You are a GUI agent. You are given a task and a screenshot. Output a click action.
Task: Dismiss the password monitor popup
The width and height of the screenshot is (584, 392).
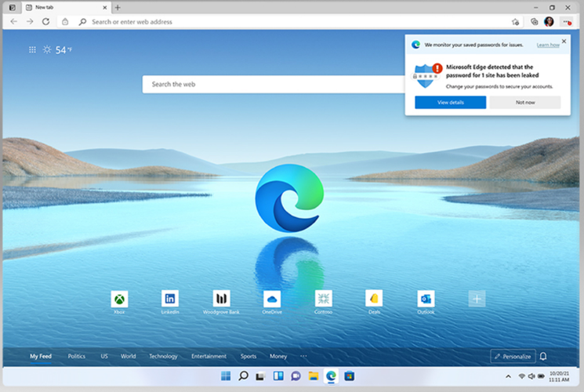564,41
